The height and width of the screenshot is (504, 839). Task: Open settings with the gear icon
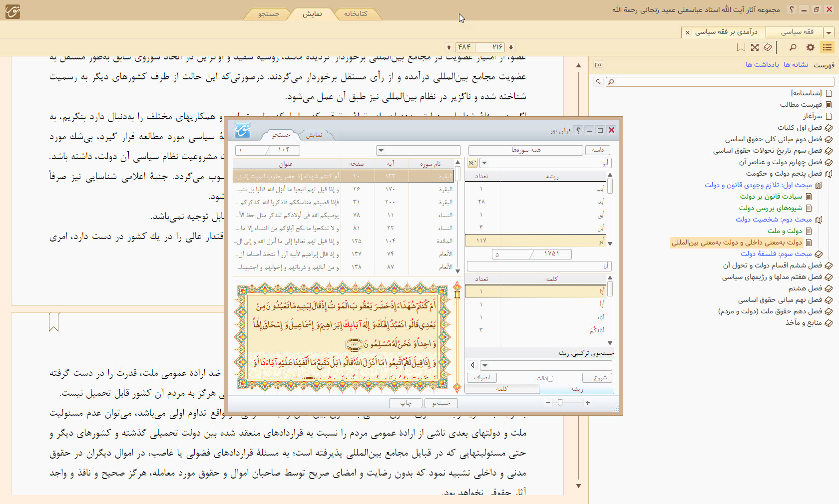[810, 47]
